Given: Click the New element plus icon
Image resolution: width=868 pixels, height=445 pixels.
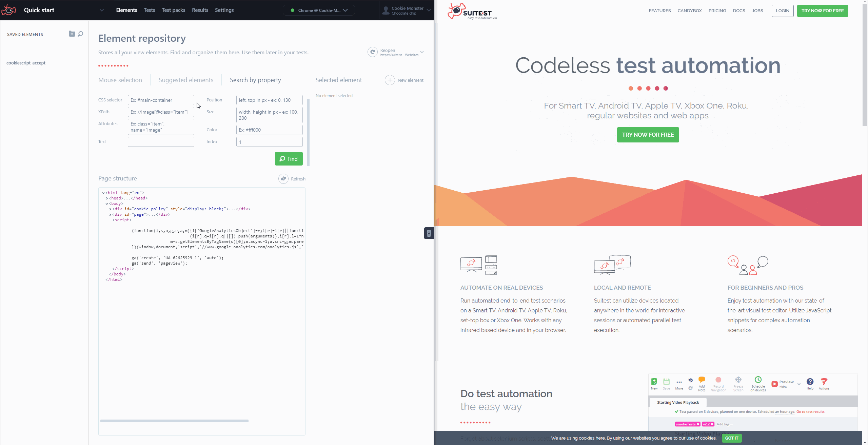Looking at the screenshot, I should [390, 80].
